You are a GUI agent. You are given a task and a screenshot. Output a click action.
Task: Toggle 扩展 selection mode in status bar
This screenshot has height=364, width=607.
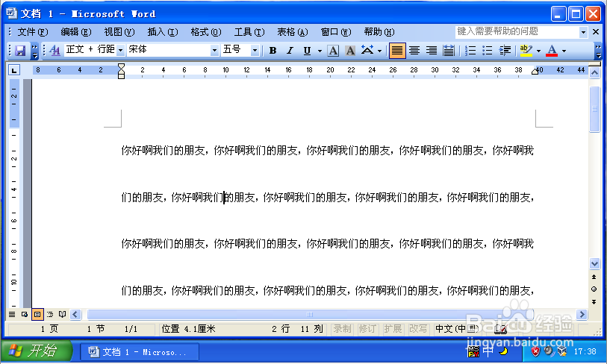pos(393,329)
